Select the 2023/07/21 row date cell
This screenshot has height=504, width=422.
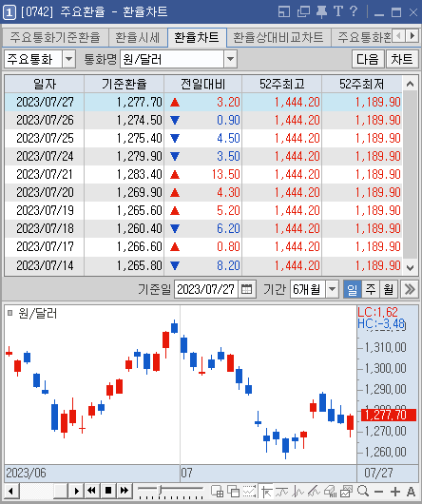click(x=45, y=175)
